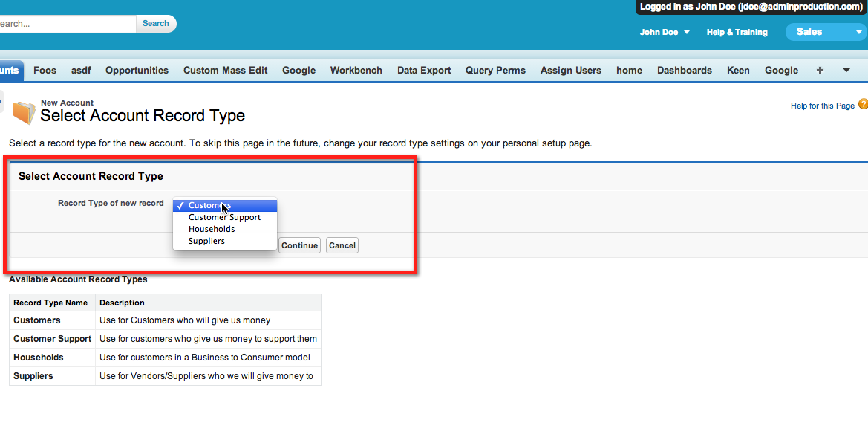This screenshot has height=443, width=868.
Task: Click the plus icon to add a new tab
Action: click(820, 70)
